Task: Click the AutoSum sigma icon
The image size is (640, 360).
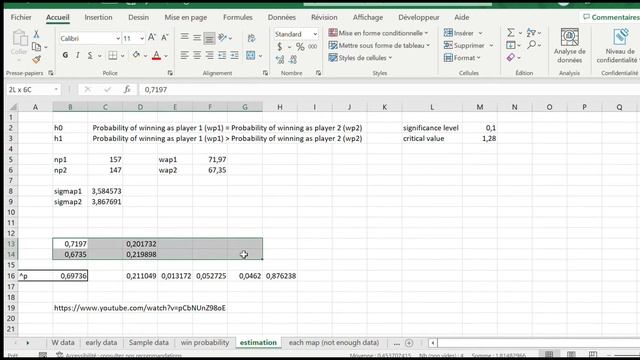Action: (x=511, y=32)
